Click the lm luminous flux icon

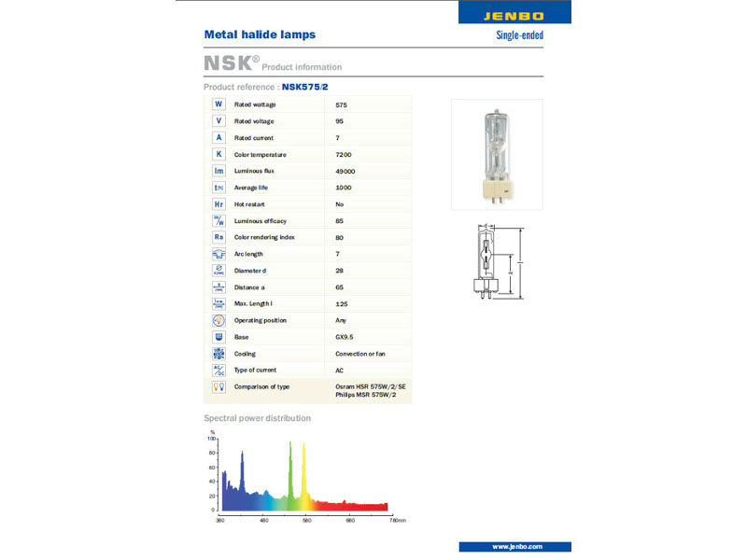pos(218,171)
